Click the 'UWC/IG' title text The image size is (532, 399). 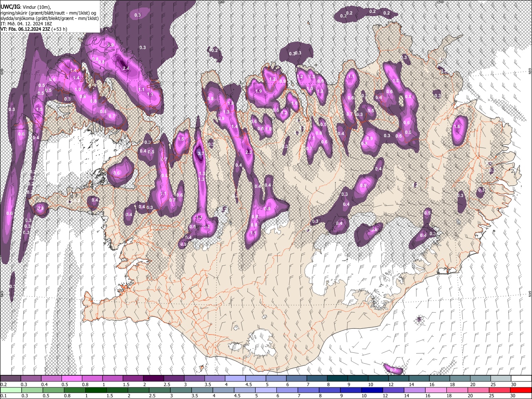click(x=10, y=7)
